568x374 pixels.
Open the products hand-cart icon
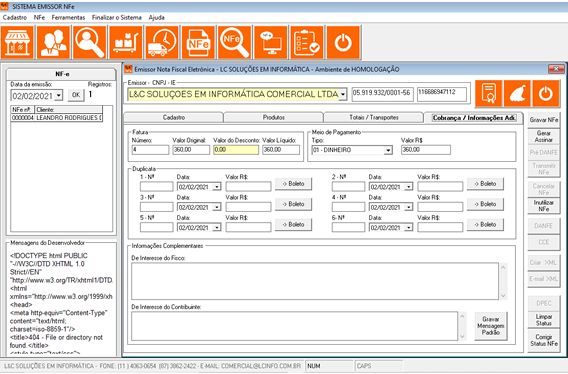(126, 43)
